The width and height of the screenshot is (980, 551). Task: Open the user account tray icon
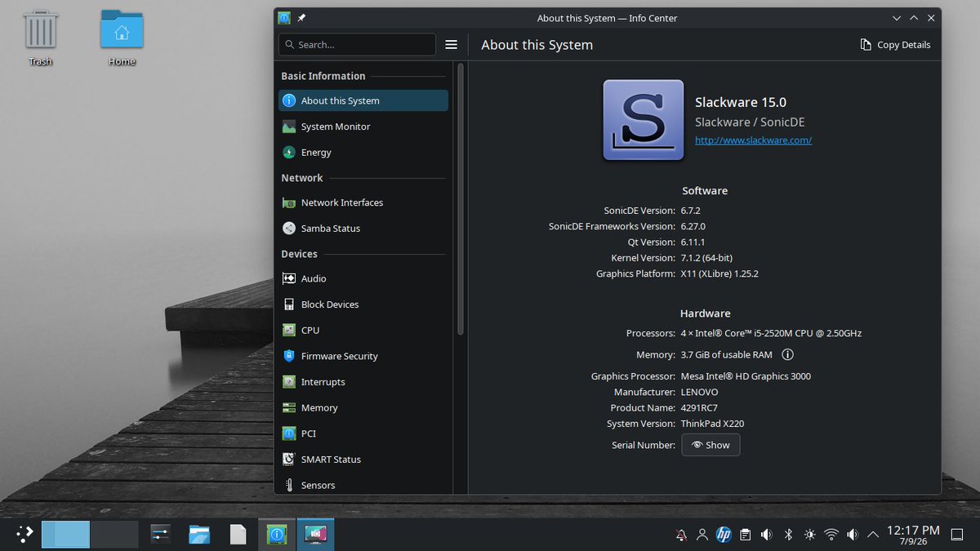(702, 535)
